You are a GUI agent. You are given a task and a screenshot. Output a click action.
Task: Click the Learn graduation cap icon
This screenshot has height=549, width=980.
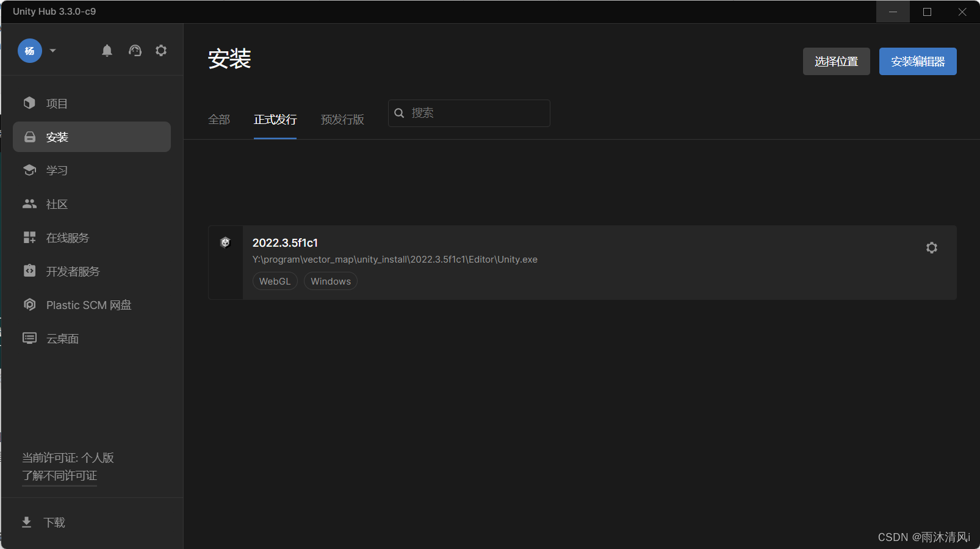click(x=29, y=170)
